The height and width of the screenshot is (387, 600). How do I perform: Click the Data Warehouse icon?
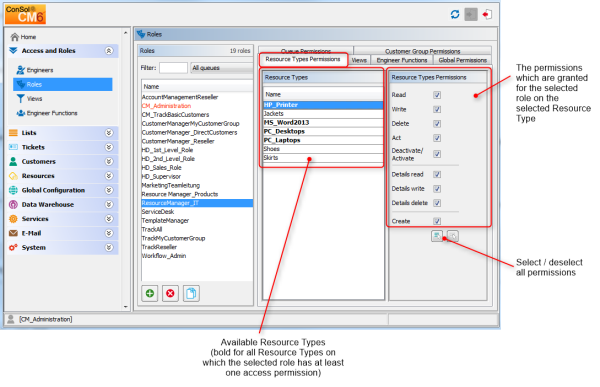click(13, 204)
